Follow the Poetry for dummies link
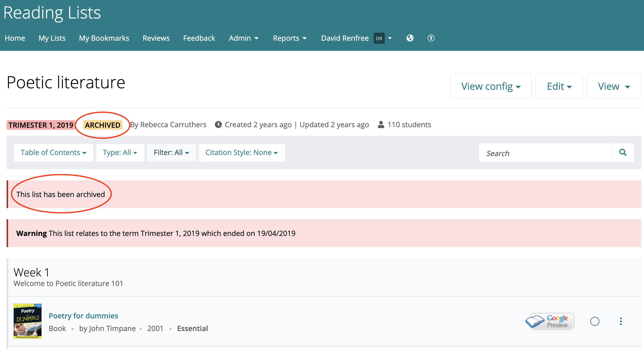 83,315
